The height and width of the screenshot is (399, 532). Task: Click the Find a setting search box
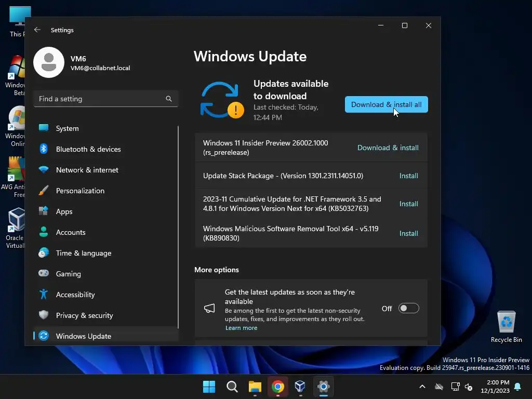click(105, 99)
